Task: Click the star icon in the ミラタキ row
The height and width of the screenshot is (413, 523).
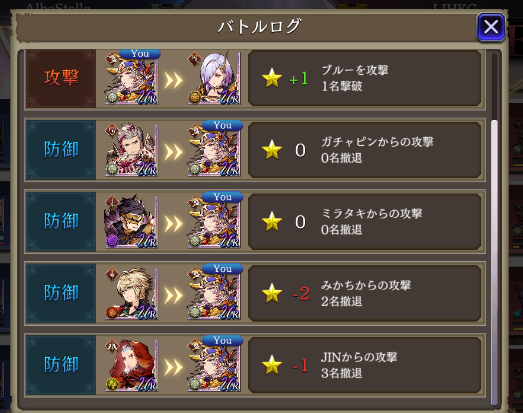Action: pos(272,222)
